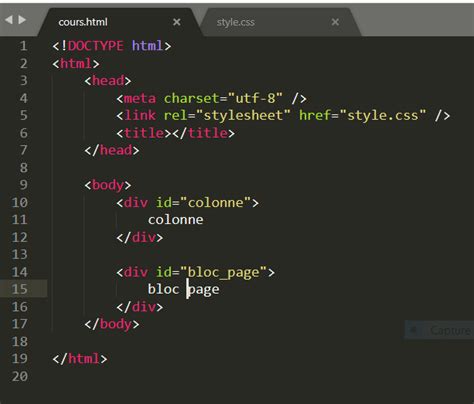The image size is (474, 404).
Task: Click the closing div on line 12
Action: (140, 237)
